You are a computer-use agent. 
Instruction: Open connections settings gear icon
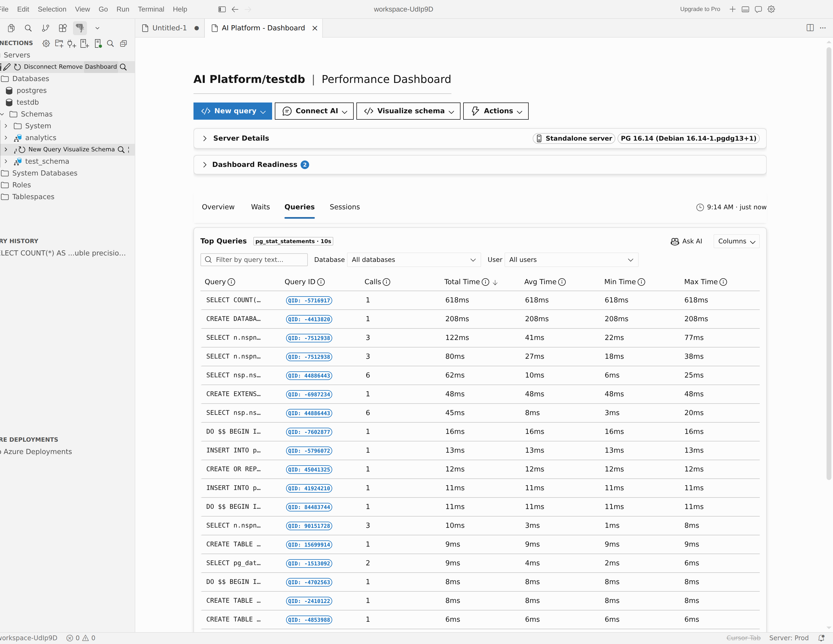tap(46, 43)
